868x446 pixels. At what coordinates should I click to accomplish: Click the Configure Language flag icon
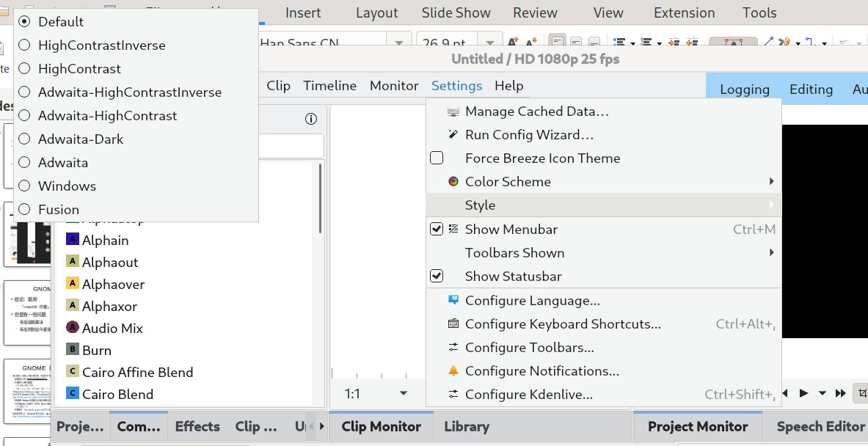coord(453,301)
